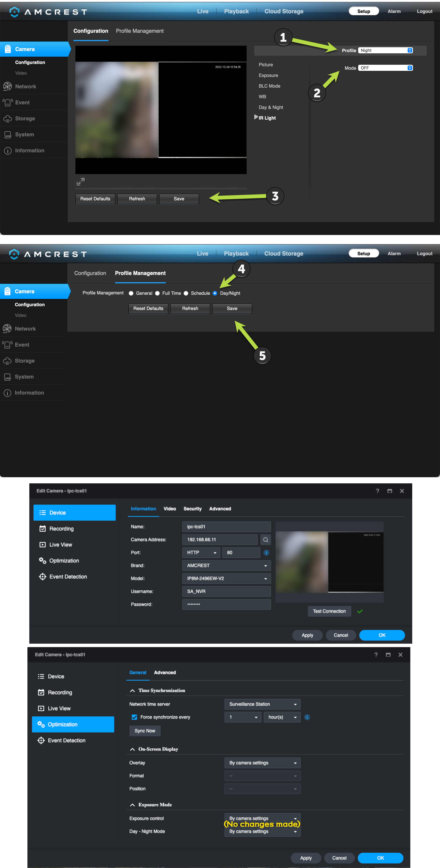Click the Sync Now button
The width and height of the screenshot is (440, 868).
[145, 731]
